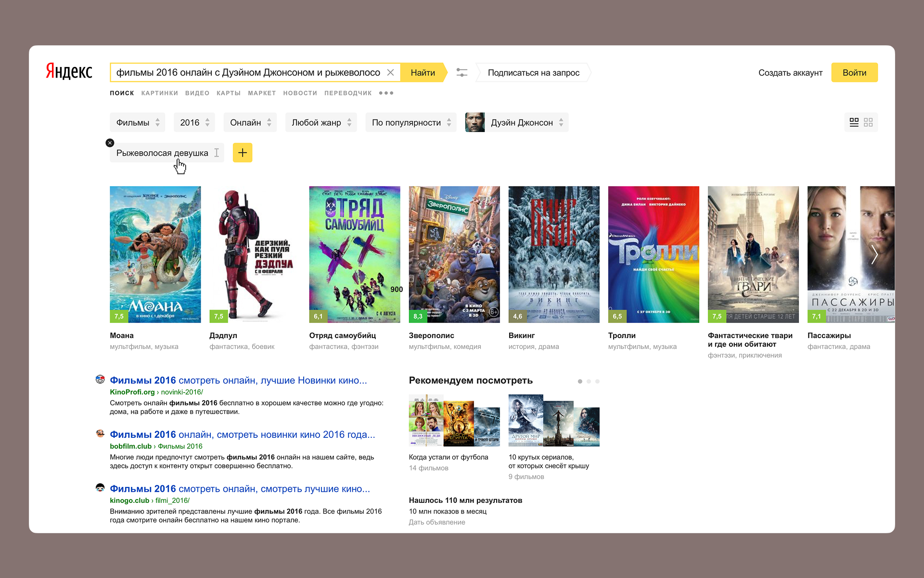The image size is (924, 578).
Task: Select third recommendation carousel dot
Action: coord(597,381)
